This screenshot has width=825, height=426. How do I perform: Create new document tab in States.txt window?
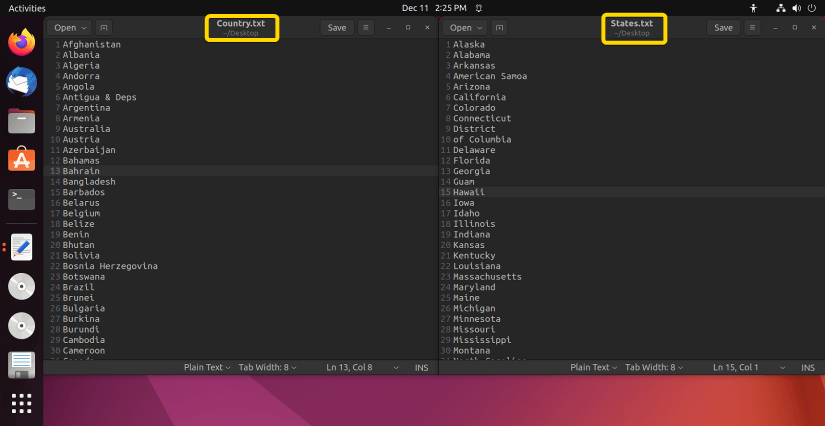(x=499, y=27)
